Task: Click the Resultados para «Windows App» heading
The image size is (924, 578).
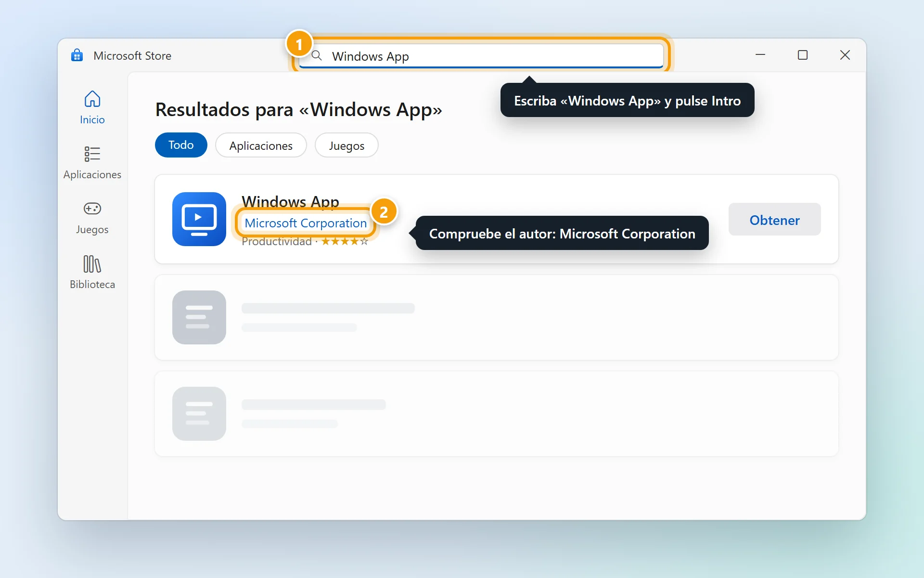Action: 298,110
